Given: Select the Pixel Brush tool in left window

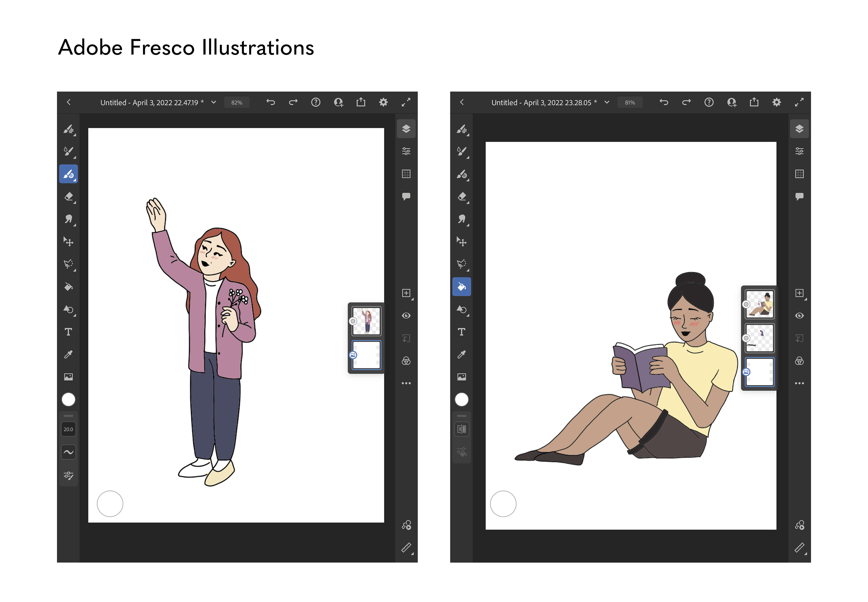Looking at the screenshot, I should click(68, 129).
